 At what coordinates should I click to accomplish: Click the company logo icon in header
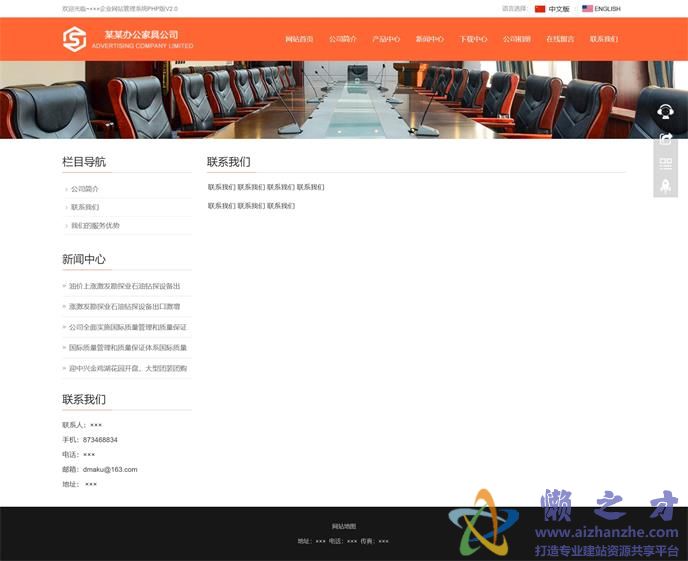point(74,39)
